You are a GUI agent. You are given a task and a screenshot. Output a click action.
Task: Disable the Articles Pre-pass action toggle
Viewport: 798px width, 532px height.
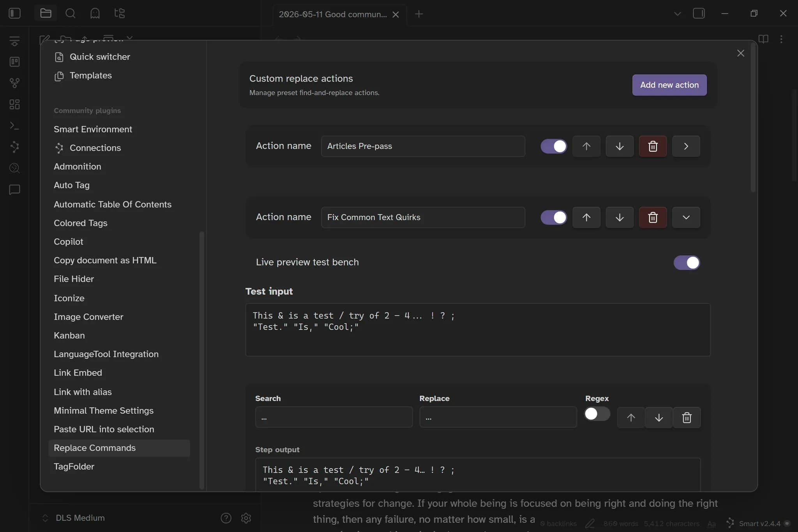554,146
